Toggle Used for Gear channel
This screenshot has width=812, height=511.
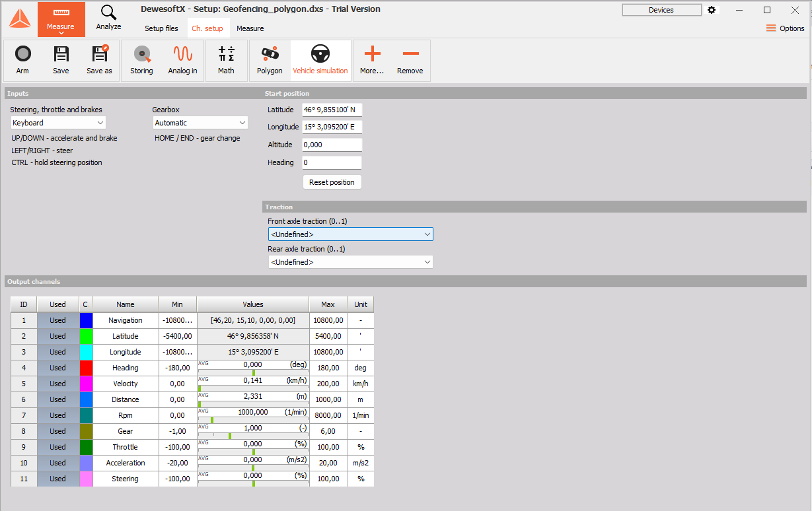57,431
